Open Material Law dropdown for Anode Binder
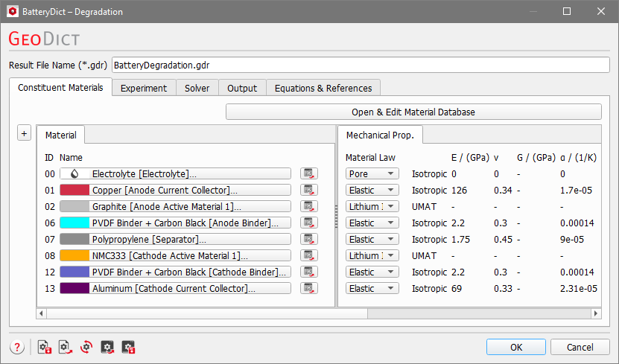The width and height of the screenshot is (619, 364). (372, 223)
